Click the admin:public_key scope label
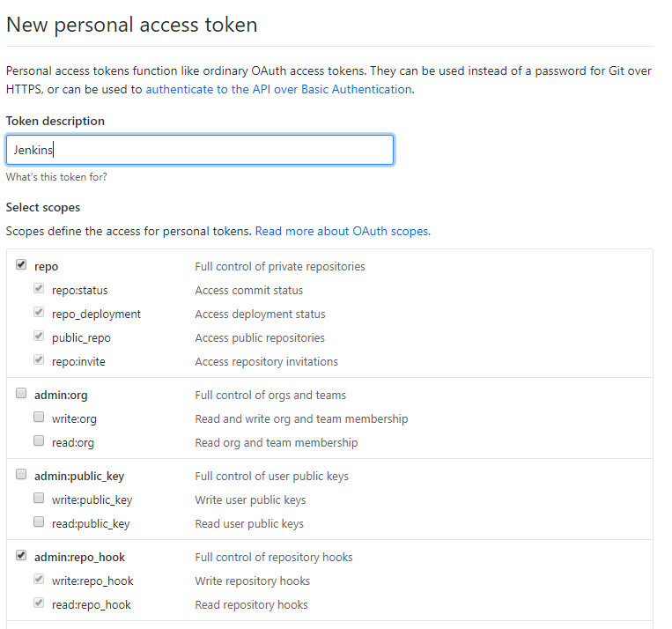672x629 pixels. [79, 476]
